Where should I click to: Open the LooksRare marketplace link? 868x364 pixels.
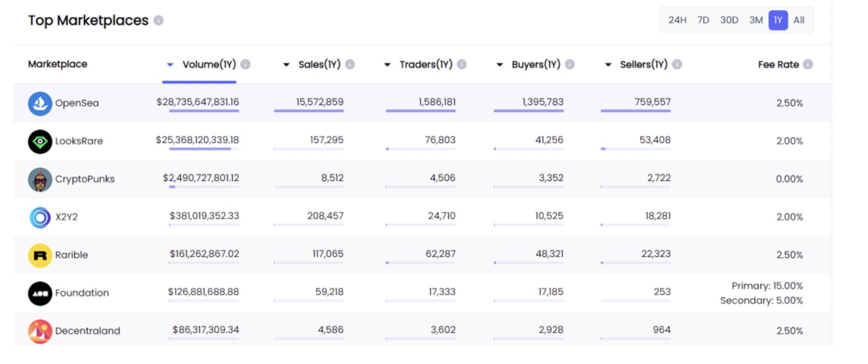point(79,141)
